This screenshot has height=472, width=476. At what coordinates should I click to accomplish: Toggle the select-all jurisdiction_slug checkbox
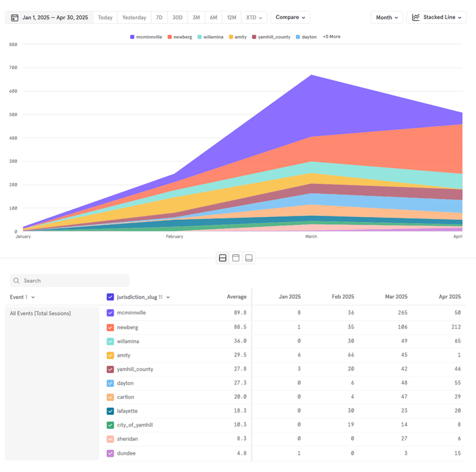point(110,297)
